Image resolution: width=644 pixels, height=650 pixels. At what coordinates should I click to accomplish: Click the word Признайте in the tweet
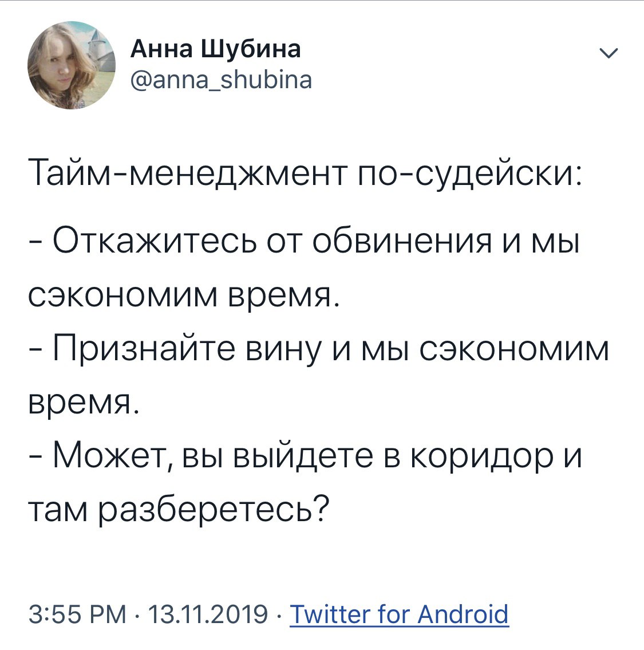[x=145, y=349]
